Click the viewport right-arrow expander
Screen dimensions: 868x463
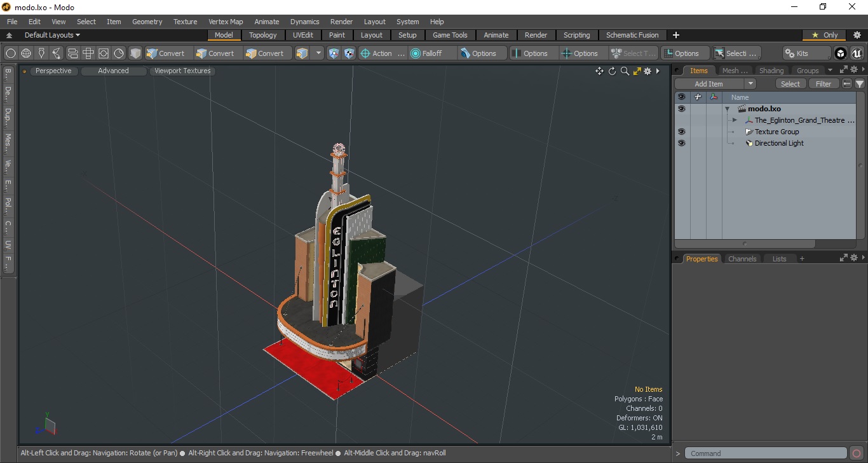658,71
